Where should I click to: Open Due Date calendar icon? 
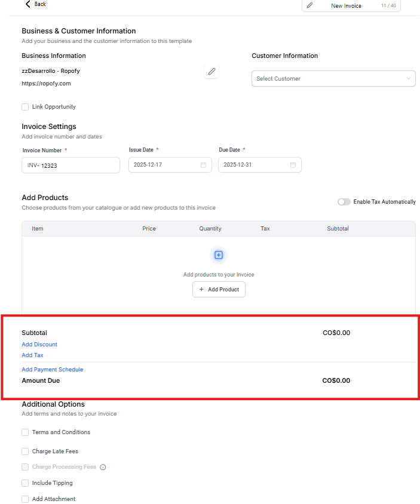click(x=293, y=165)
